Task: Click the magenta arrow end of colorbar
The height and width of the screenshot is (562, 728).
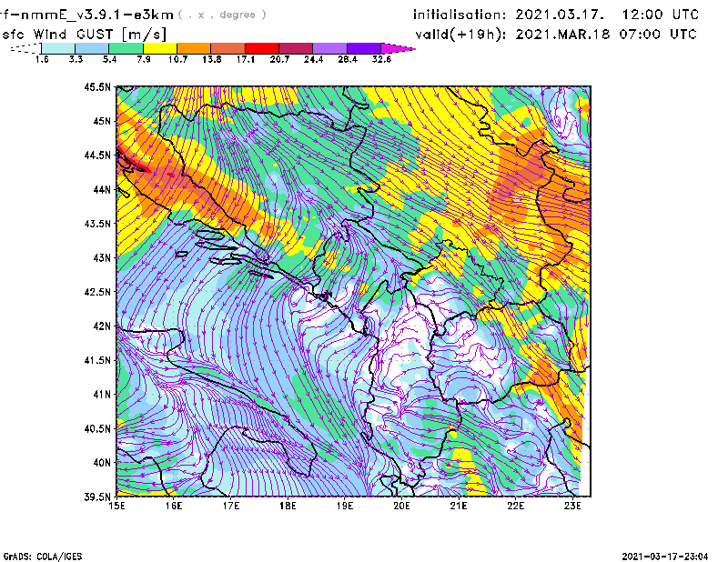Action: tap(398, 48)
